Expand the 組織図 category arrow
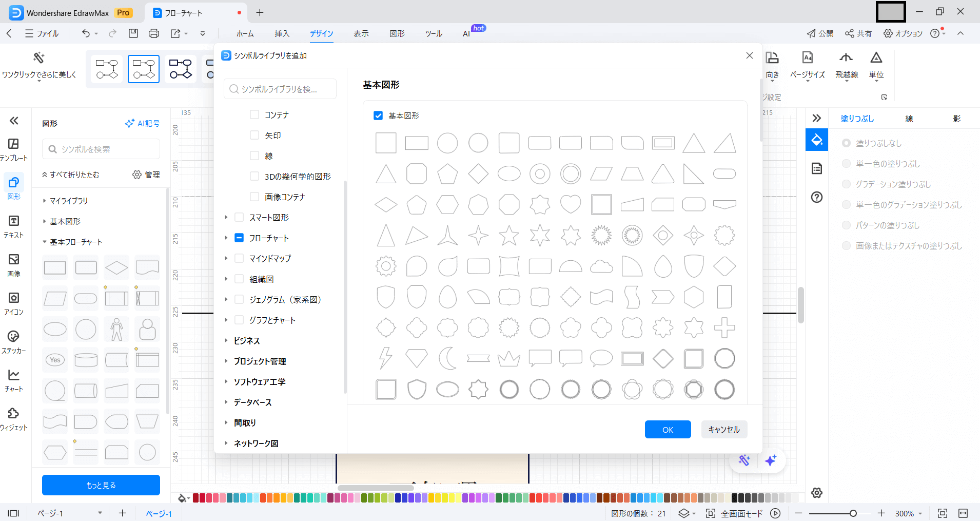Viewport: 980px width, 521px height. pyautogui.click(x=226, y=279)
